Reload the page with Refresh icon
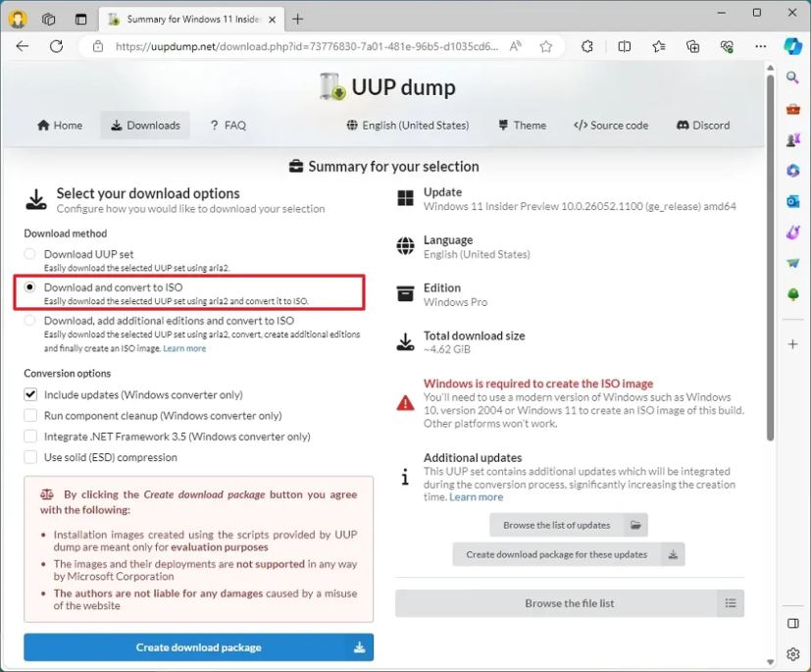The image size is (811, 672). (56, 46)
